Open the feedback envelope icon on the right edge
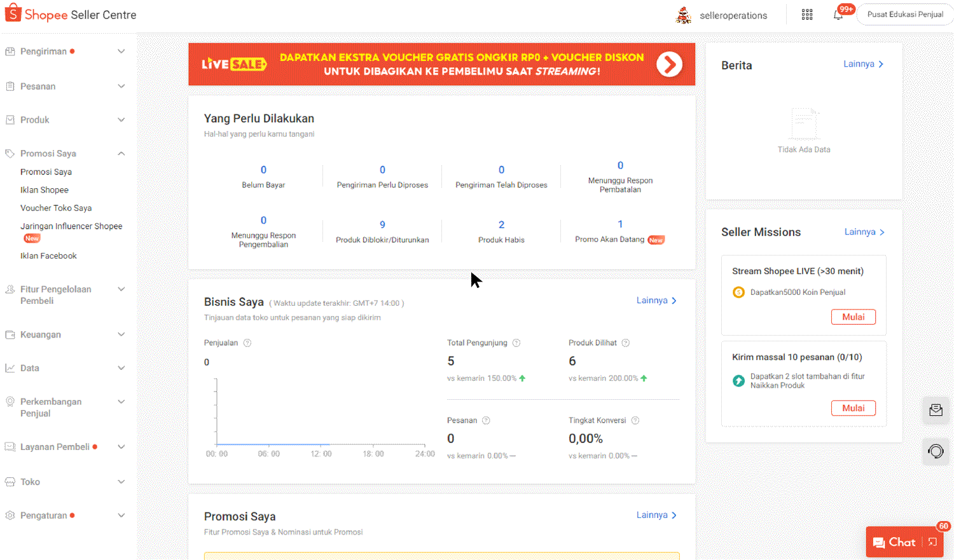The image size is (954, 560). coord(936,410)
